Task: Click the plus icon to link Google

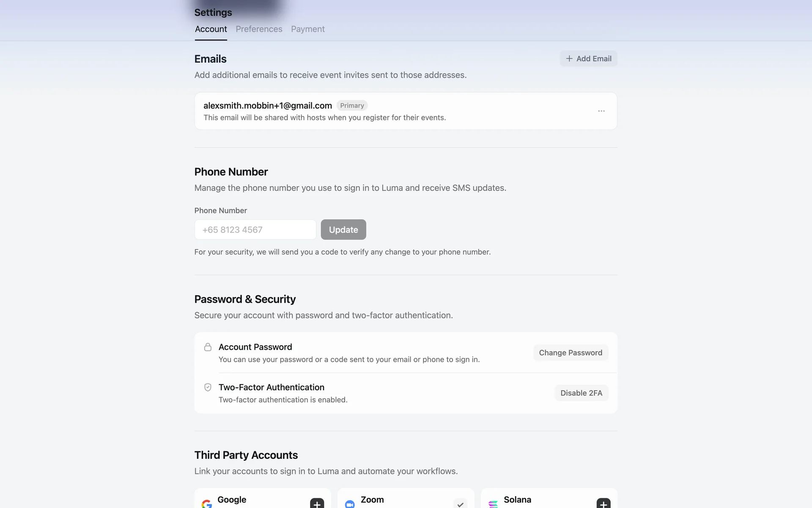Action: coord(317,504)
